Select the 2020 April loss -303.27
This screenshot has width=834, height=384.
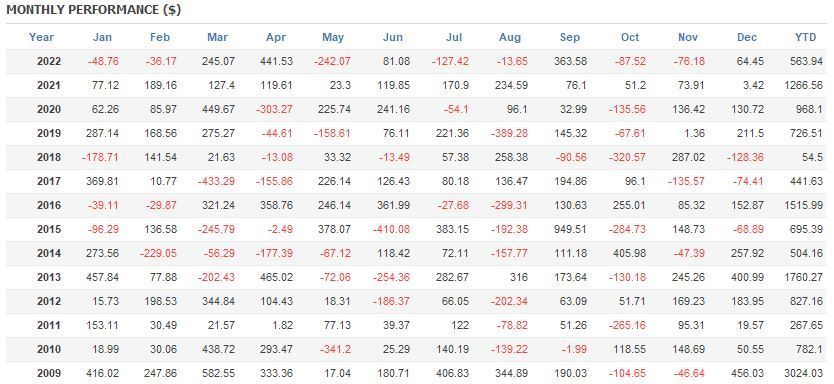pyautogui.click(x=274, y=109)
